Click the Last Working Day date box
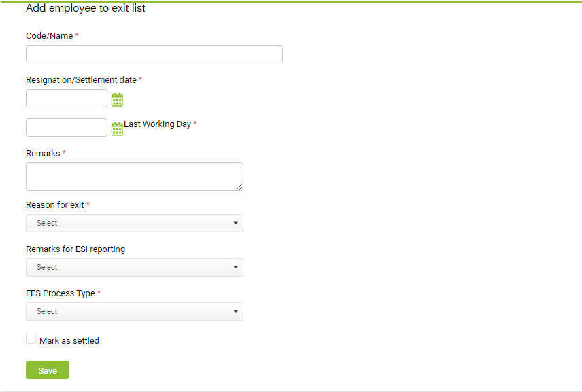582x392 pixels. [67, 128]
